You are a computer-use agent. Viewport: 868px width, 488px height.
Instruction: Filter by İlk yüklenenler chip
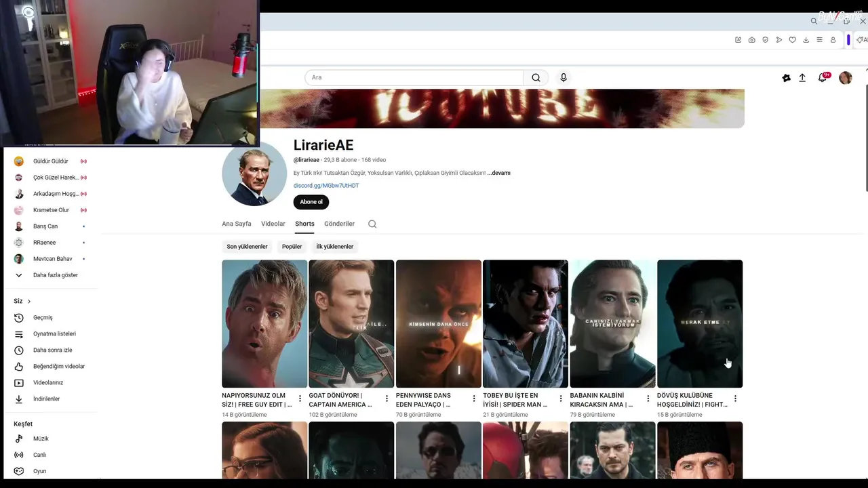(335, 247)
